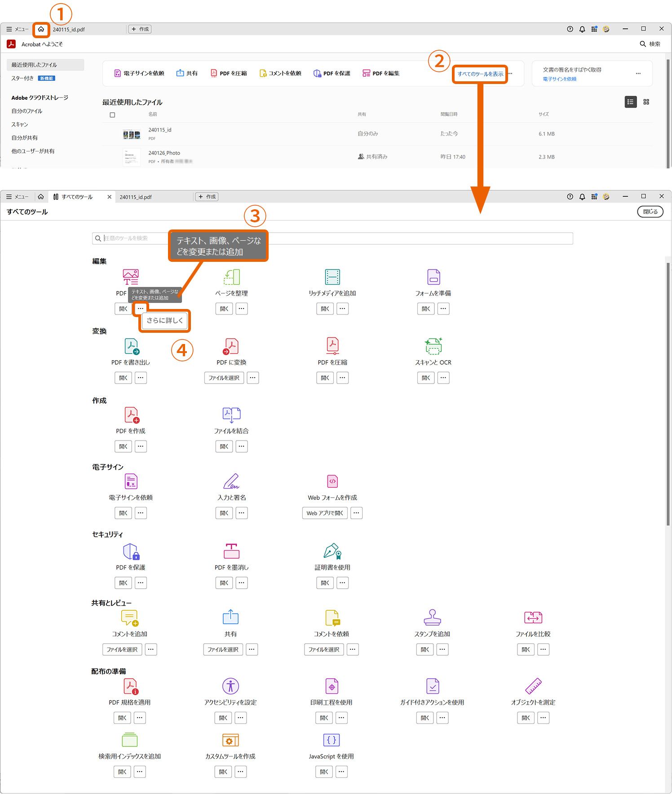
Task: Open the ページを整理 tool icon
Action: click(x=232, y=277)
